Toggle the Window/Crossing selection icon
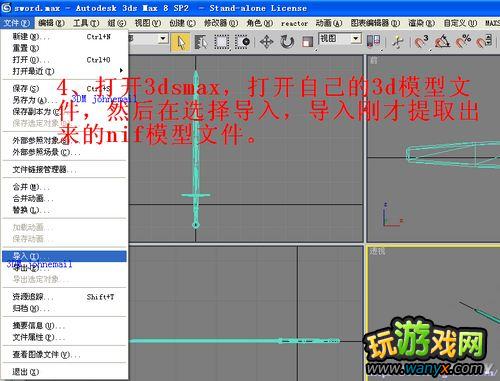The image size is (500, 381). pyautogui.click(x=242, y=42)
